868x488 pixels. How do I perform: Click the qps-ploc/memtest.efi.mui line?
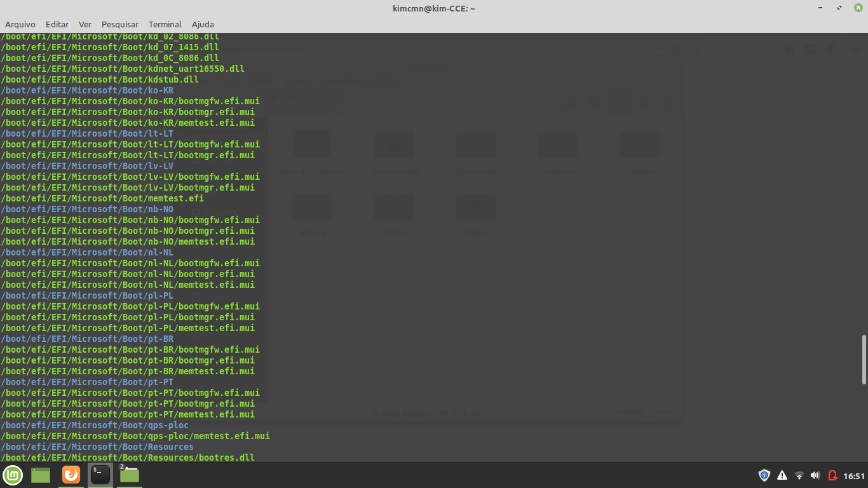pos(135,436)
